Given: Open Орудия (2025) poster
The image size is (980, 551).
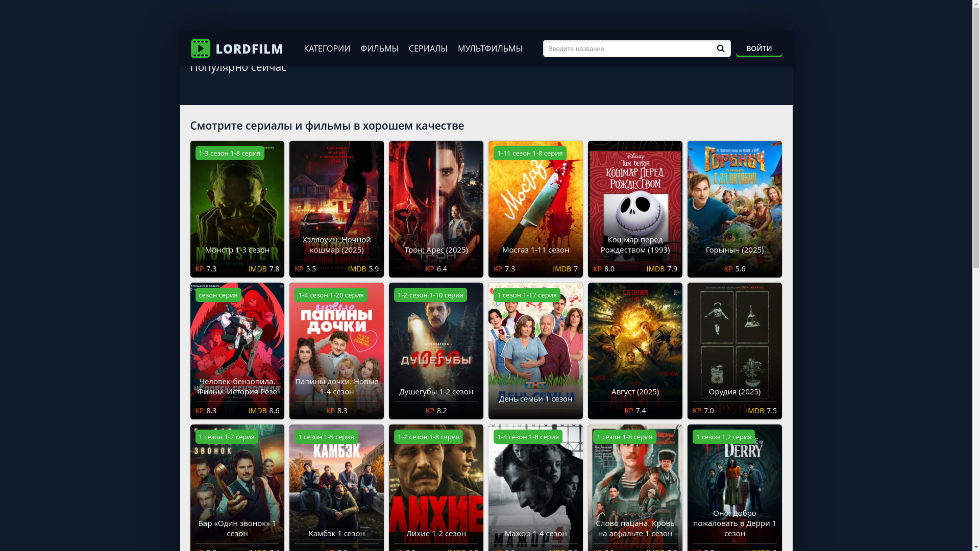Looking at the screenshot, I should 734,350.
